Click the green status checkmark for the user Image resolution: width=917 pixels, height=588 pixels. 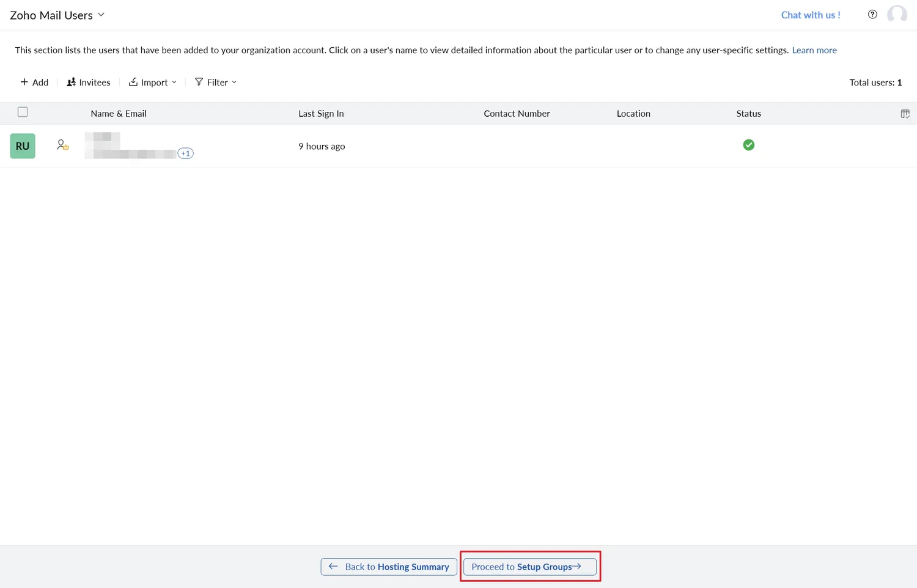tap(748, 145)
